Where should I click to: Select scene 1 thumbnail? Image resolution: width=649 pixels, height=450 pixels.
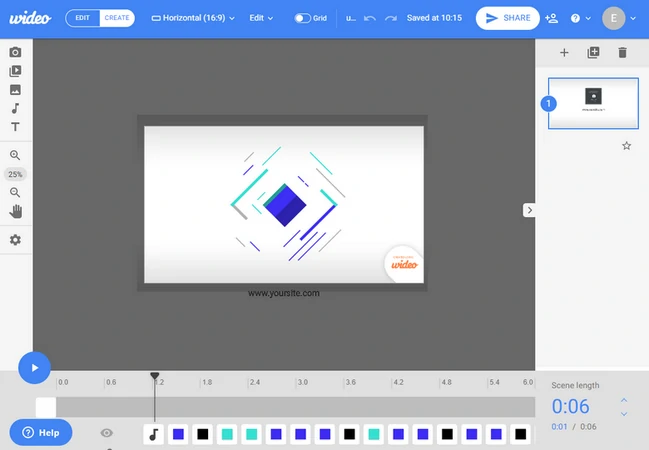tap(593, 103)
